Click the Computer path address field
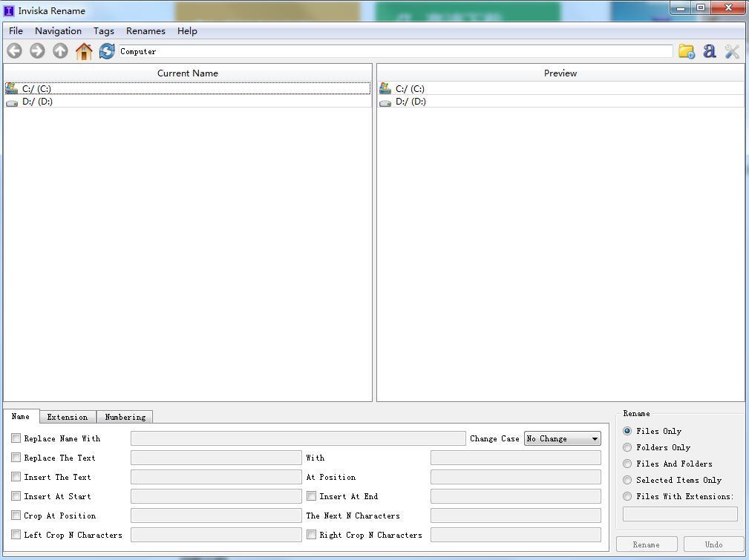Image resolution: width=749 pixels, height=560 pixels. coord(395,51)
